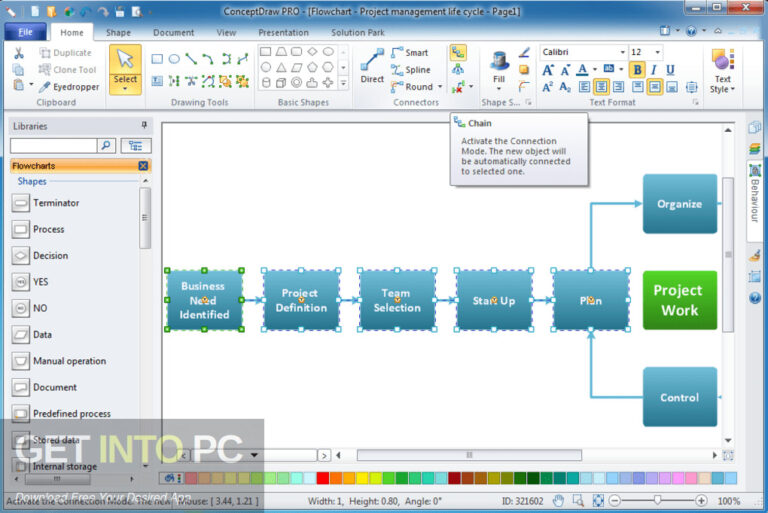
Task: Click the Tree connection mode icon
Action: pyautogui.click(x=458, y=70)
